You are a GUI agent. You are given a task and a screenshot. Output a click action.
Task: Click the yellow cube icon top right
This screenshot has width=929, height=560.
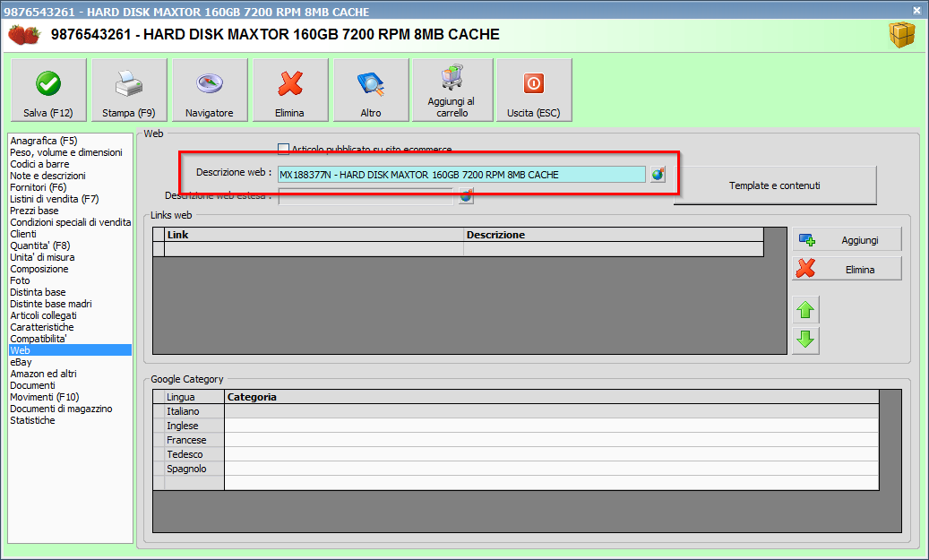point(902,35)
